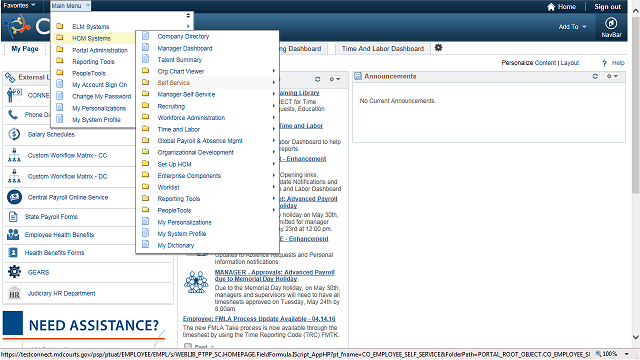The image size is (640, 360).
Task: Refresh the Announcements pagelet
Action: point(595,76)
